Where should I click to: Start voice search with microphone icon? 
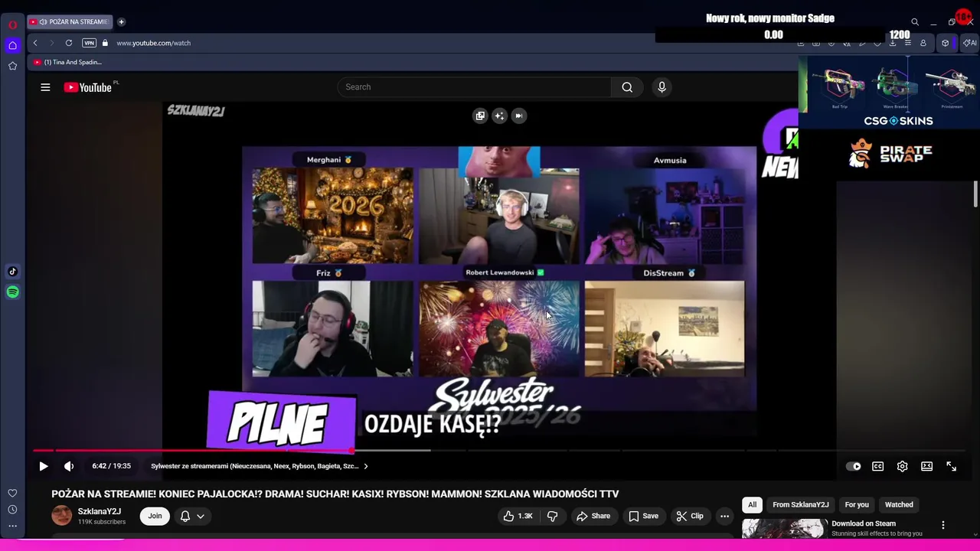tap(661, 86)
